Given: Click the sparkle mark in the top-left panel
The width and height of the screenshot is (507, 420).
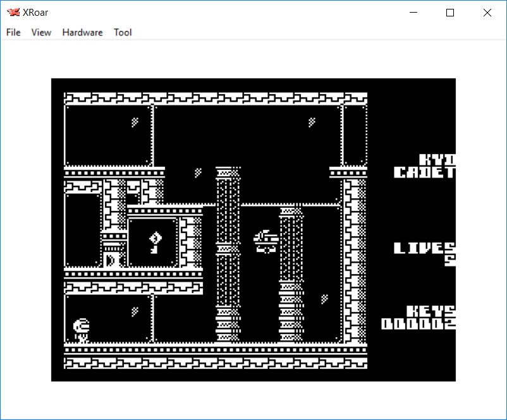Looking at the screenshot, I should click(x=134, y=122).
